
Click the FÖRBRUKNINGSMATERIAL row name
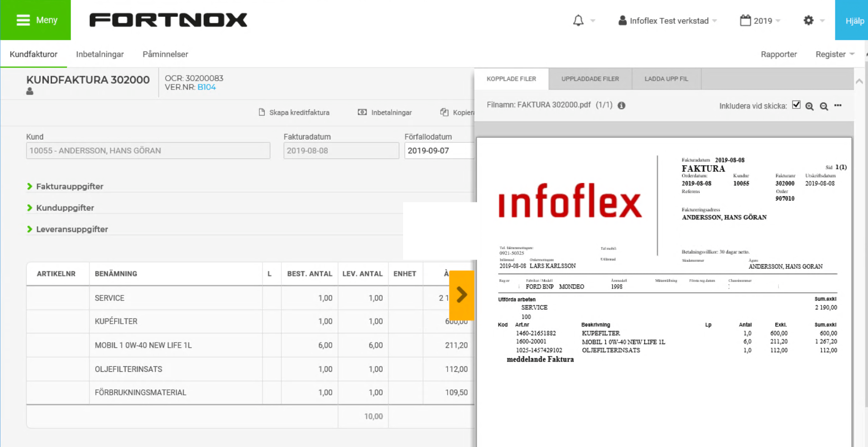140,392
